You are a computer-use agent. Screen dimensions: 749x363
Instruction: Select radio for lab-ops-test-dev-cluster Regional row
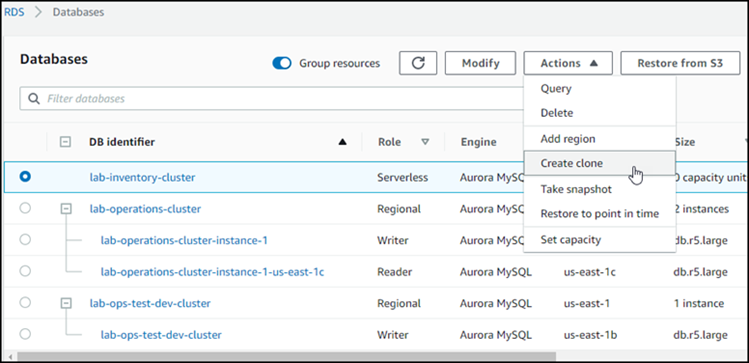(x=25, y=303)
